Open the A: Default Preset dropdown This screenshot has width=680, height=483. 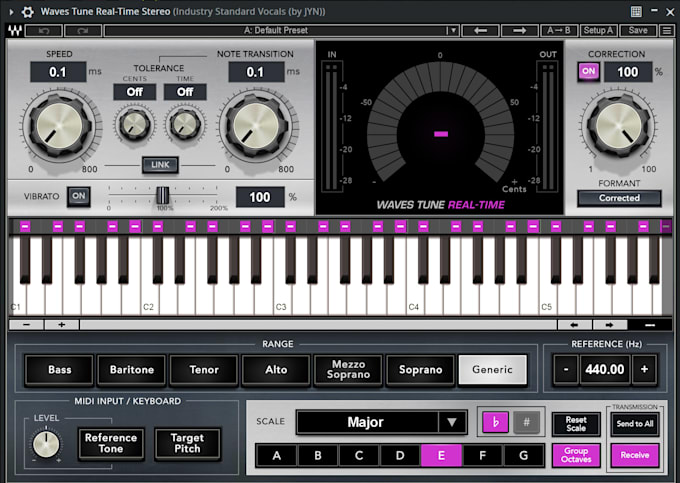coord(281,31)
